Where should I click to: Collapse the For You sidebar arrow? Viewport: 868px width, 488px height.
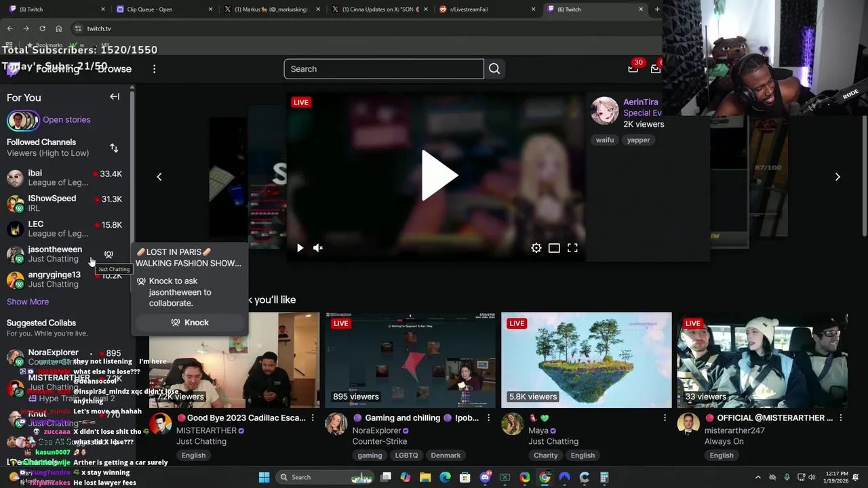coord(115,97)
